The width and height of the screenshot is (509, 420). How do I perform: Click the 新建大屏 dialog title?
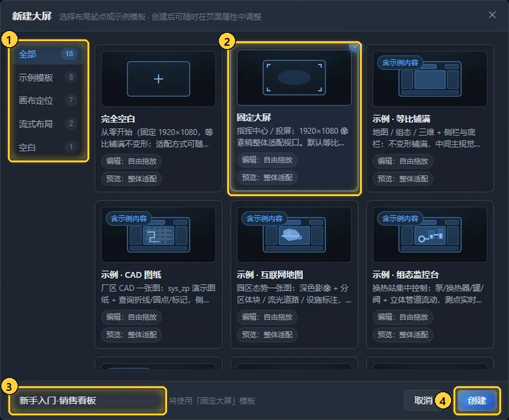coord(32,16)
